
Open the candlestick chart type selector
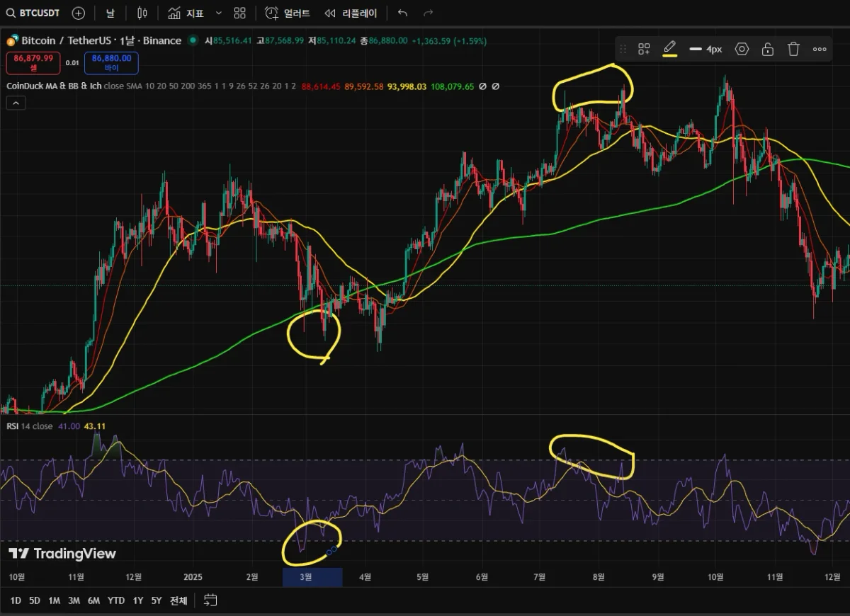coord(142,13)
